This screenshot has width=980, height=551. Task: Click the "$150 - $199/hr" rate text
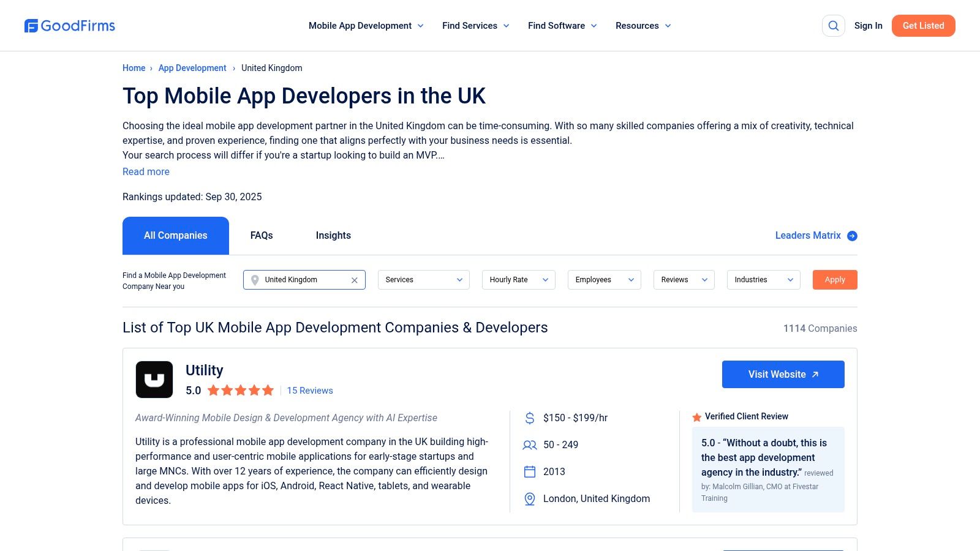pyautogui.click(x=576, y=418)
